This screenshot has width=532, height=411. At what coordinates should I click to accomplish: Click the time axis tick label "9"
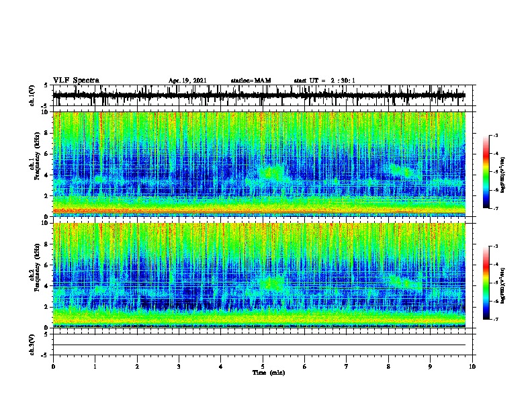tap(430, 367)
